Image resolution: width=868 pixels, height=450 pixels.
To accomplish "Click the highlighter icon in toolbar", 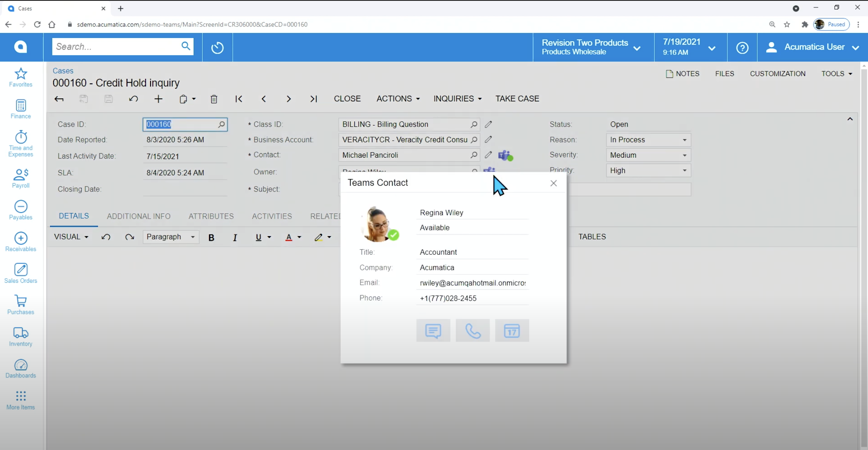I will [x=319, y=237].
